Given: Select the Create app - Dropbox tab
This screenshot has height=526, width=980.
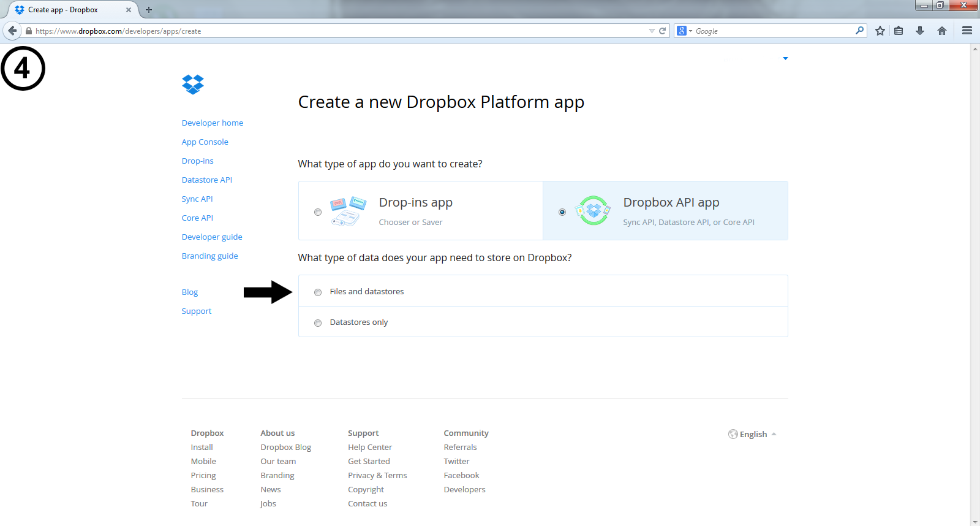Looking at the screenshot, I should (x=72, y=10).
